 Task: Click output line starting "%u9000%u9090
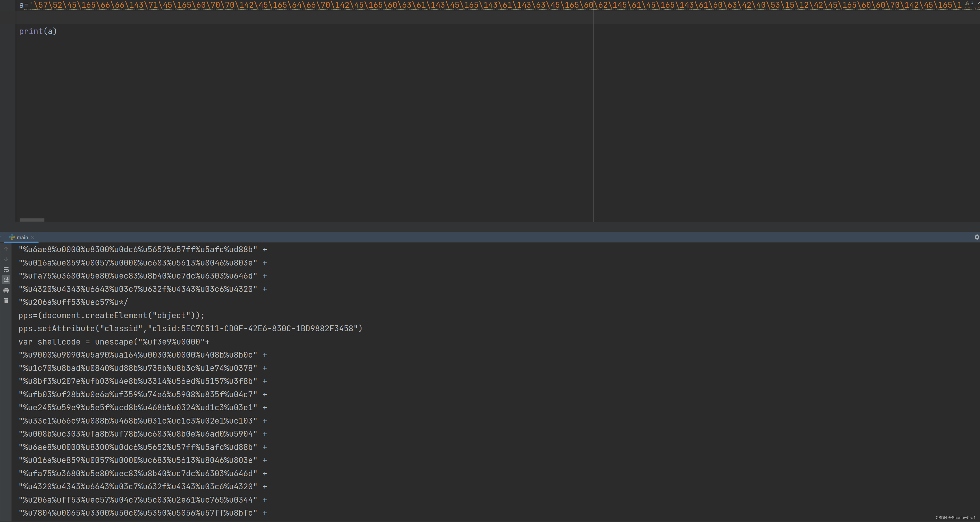143,355
